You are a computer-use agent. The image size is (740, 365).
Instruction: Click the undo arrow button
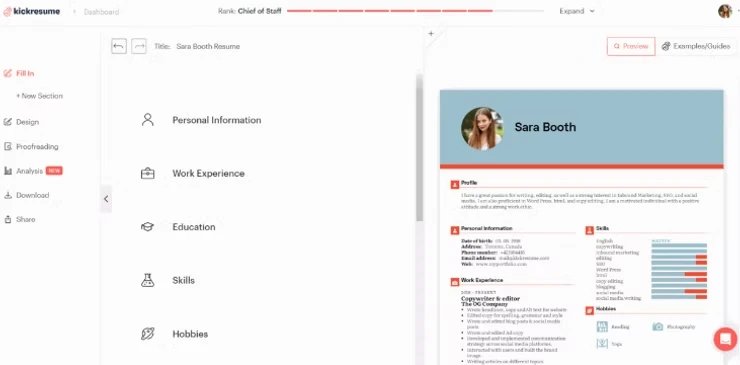[x=119, y=46]
